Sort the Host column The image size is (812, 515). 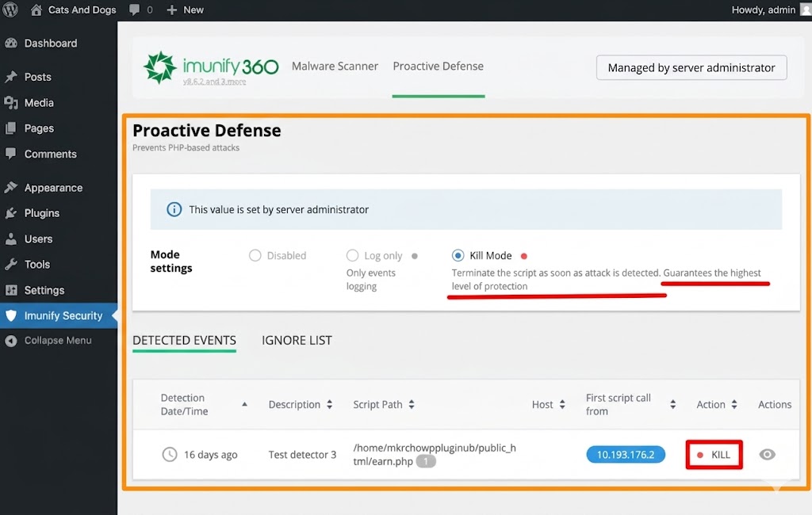tap(562, 405)
